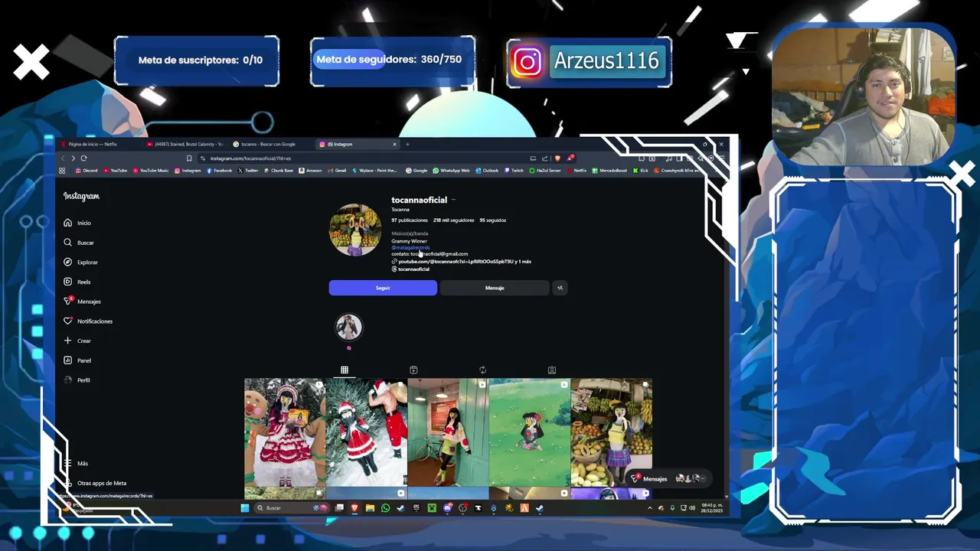Open the green meadow animated post
Viewport: 980px width, 551px height.
[x=530, y=433]
